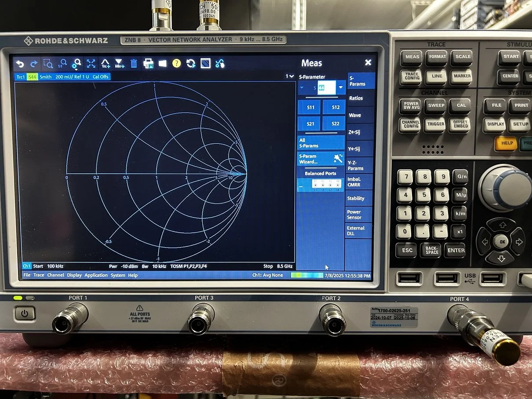Click the date and time display
Screen dimensions: 532x399
(x=348, y=276)
